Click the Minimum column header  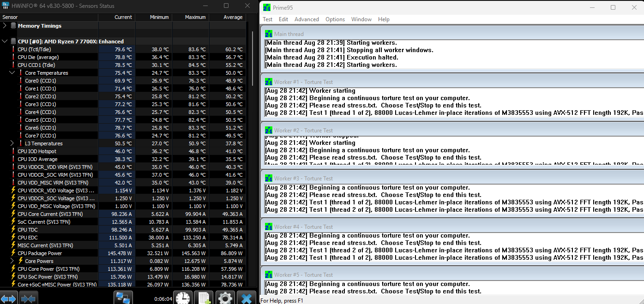(x=154, y=17)
